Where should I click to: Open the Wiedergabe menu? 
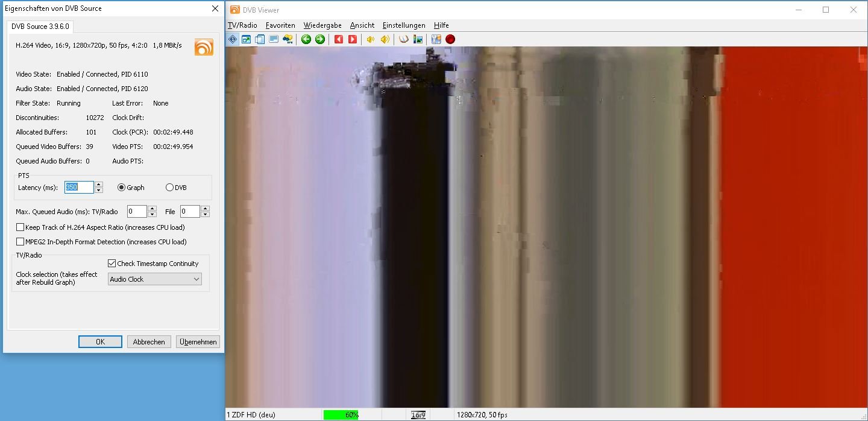click(x=322, y=25)
